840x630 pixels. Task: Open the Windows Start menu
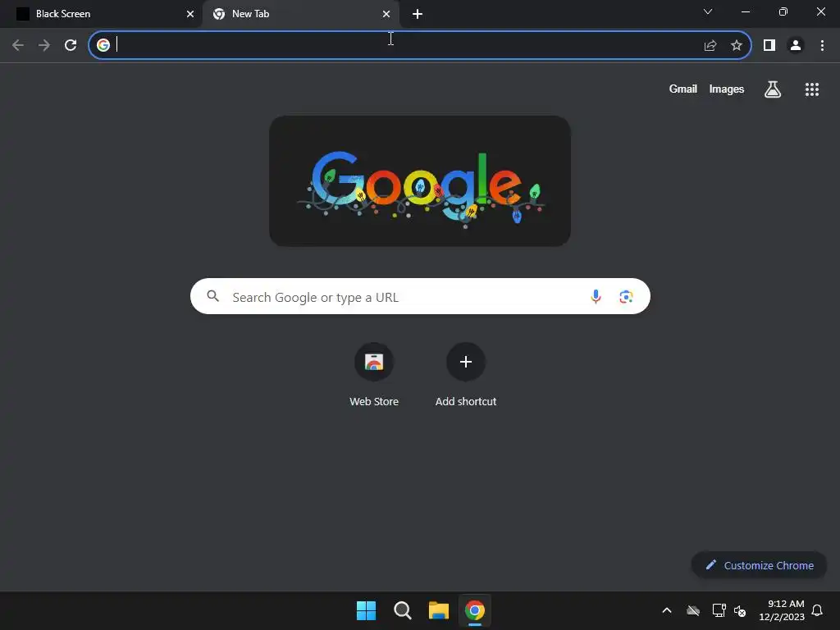click(x=367, y=610)
